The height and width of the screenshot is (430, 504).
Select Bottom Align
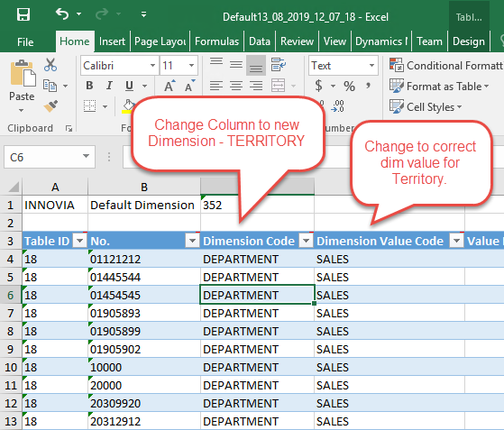click(256, 65)
